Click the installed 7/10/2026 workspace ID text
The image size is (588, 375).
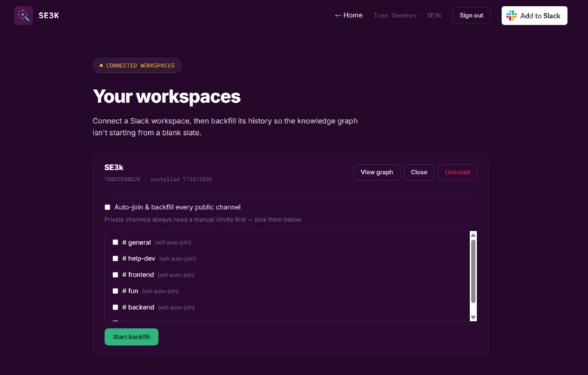tap(158, 179)
